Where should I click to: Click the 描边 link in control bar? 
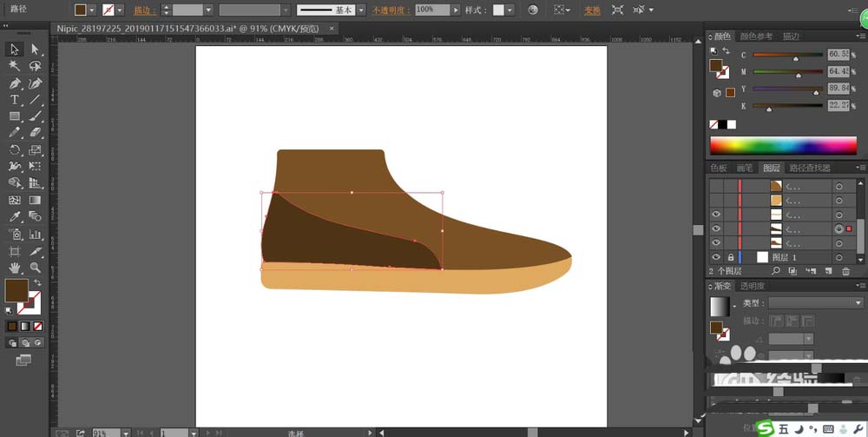tap(144, 10)
